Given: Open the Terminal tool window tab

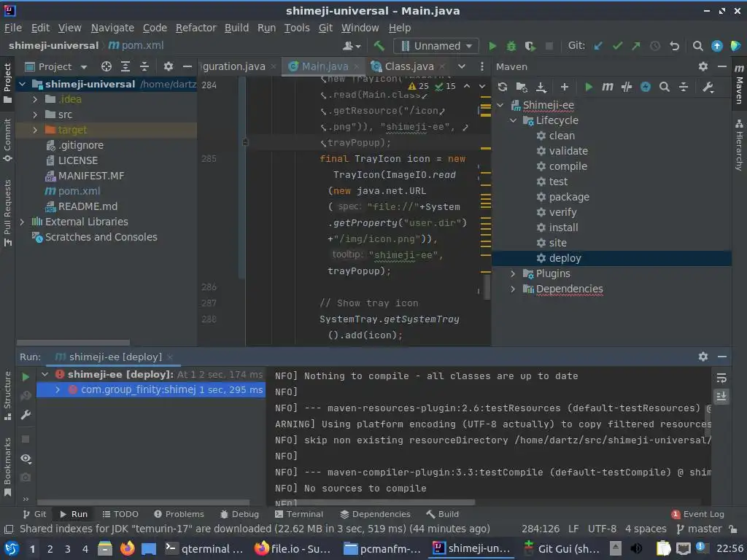Looking at the screenshot, I should 299,514.
